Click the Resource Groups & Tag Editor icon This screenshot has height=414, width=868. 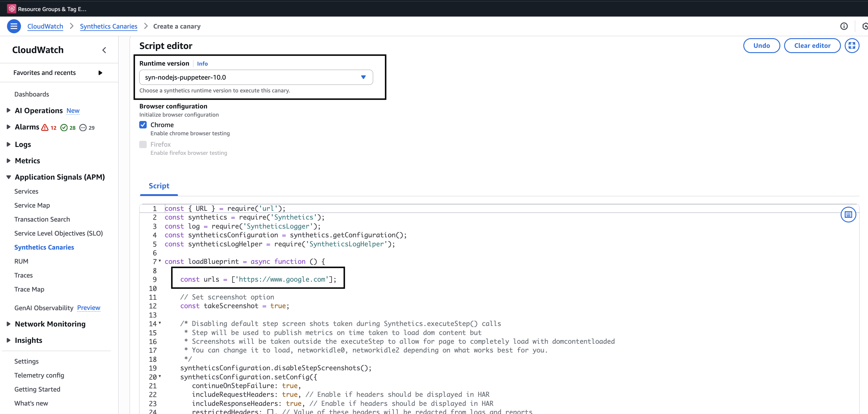click(11, 9)
